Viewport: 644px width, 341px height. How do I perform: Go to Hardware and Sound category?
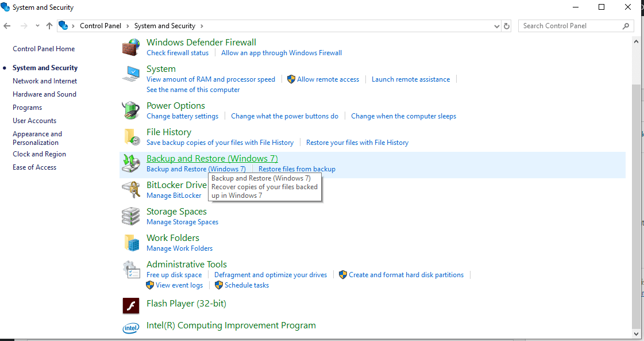click(x=44, y=94)
